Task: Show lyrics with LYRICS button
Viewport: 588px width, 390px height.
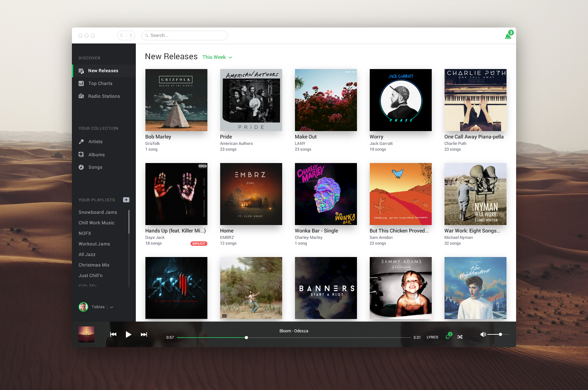Action: click(432, 337)
